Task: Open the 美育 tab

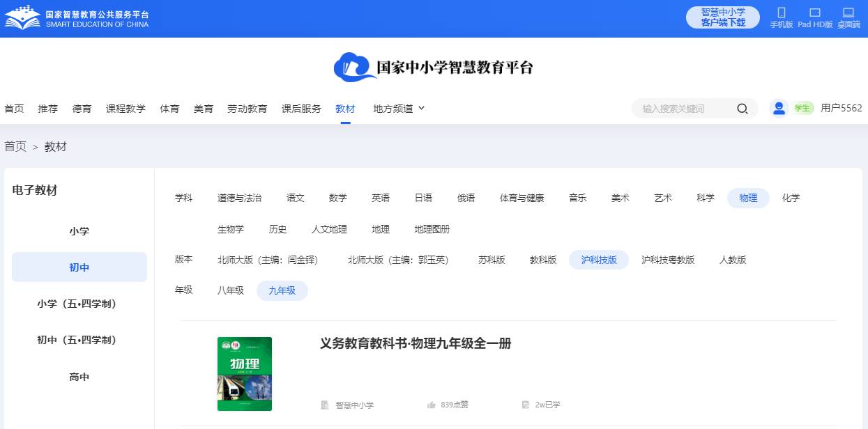Action: tap(204, 109)
